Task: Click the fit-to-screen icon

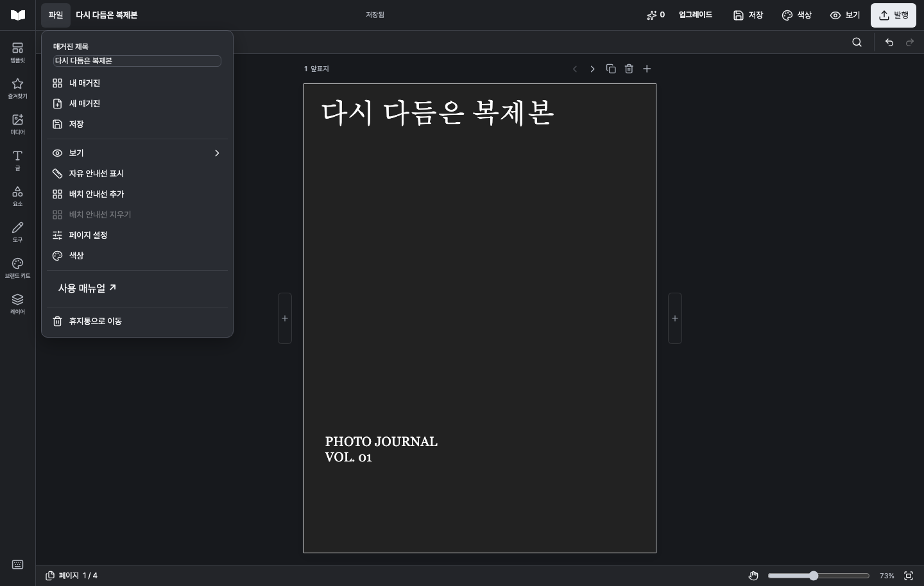Action: (909, 576)
